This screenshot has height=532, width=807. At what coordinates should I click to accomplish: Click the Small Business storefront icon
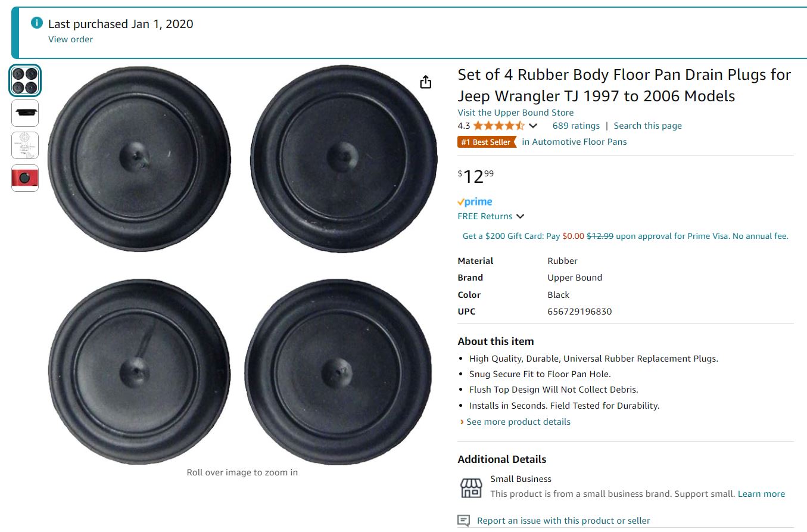pyautogui.click(x=471, y=487)
